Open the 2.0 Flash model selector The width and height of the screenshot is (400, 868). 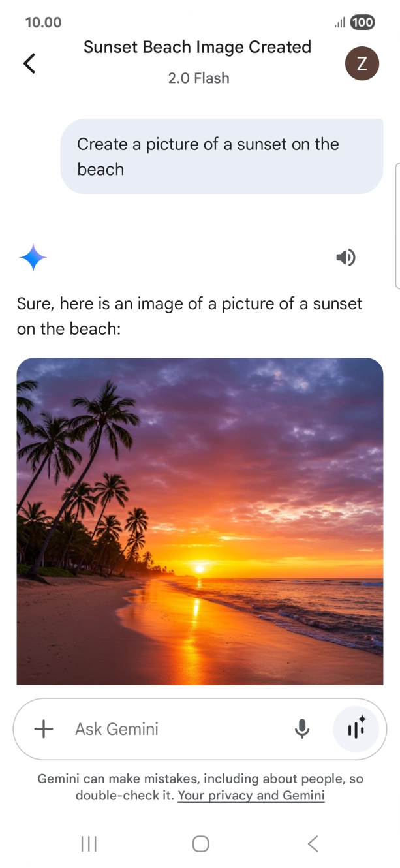point(199,78)
